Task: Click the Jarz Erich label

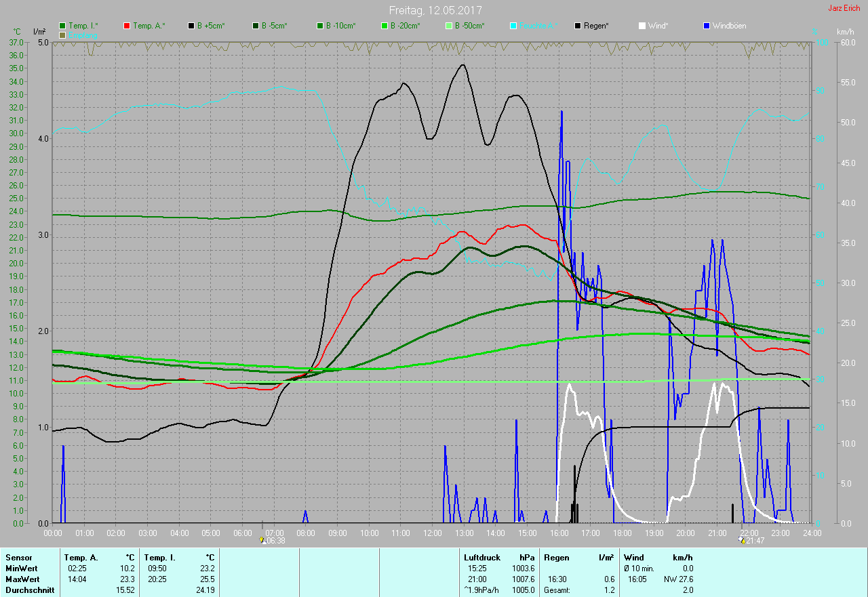Action: click(844, 8)
